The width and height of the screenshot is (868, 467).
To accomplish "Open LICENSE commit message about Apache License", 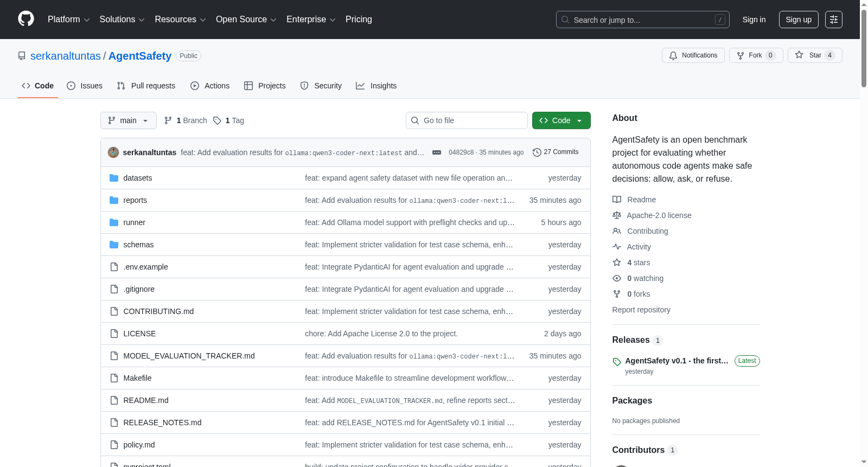I will tap(381, 334).
